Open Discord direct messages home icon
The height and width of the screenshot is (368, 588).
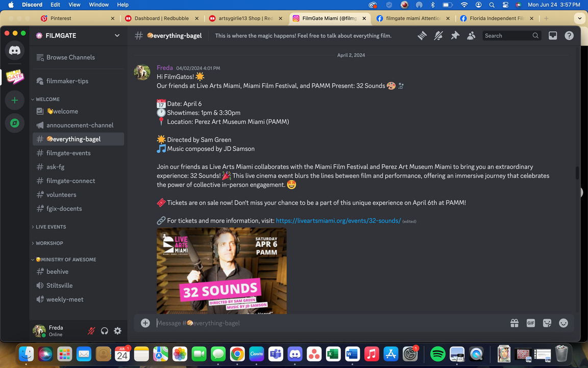14,50
